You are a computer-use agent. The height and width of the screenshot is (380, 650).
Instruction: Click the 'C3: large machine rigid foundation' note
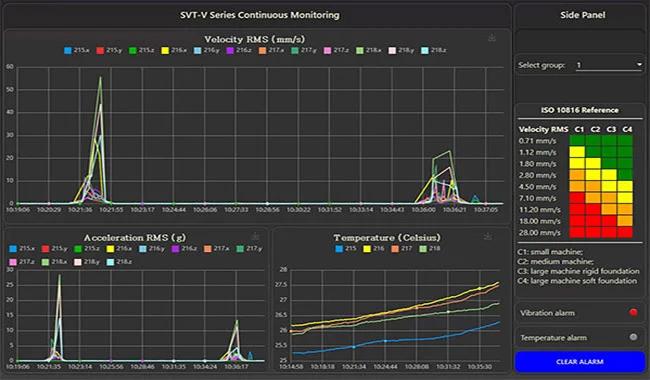[x=578, y=271]
